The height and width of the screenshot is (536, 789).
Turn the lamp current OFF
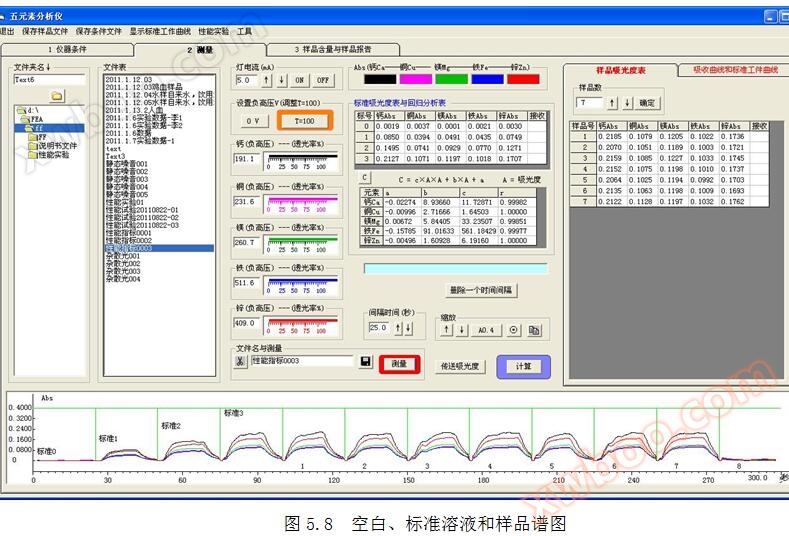pos(322,80)
